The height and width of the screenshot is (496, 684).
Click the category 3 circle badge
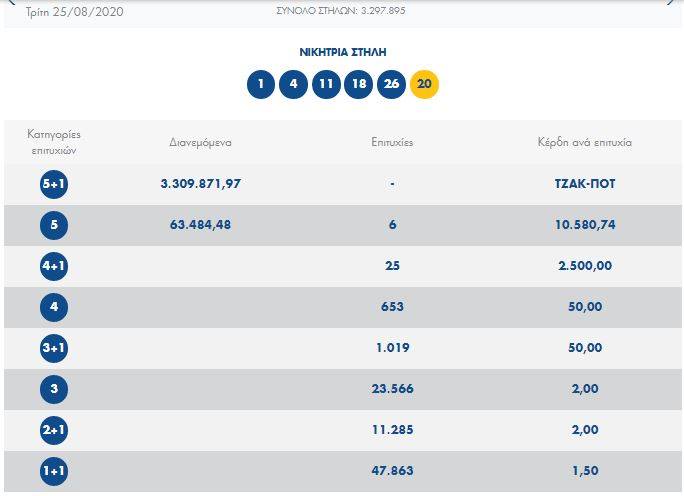[54, 390]
